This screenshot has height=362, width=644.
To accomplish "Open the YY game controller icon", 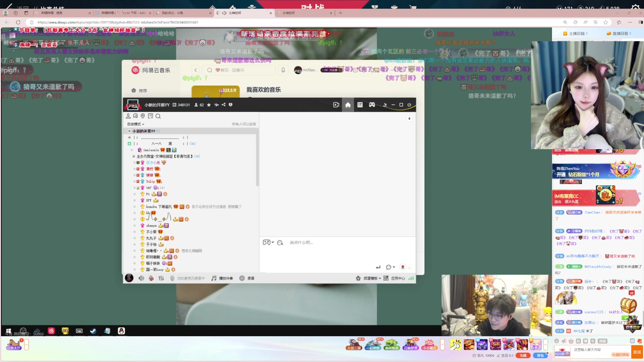I will tap(372, 105).
